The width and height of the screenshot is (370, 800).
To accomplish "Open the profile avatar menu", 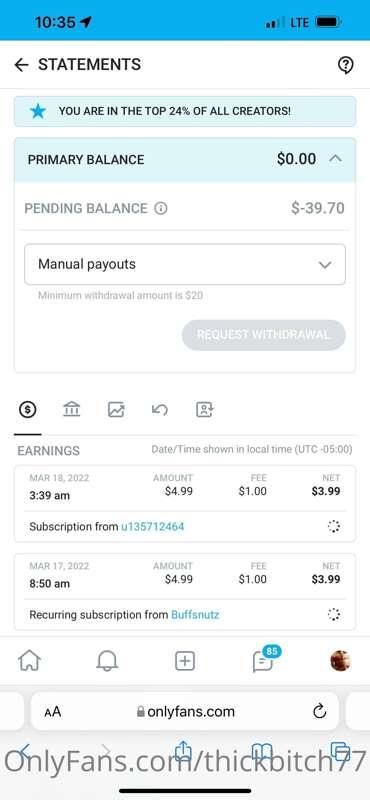I will (340, 661).
